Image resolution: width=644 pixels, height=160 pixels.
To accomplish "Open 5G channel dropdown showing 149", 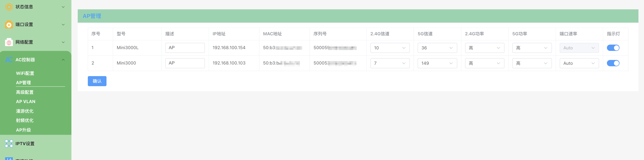I will click(437, 63).
